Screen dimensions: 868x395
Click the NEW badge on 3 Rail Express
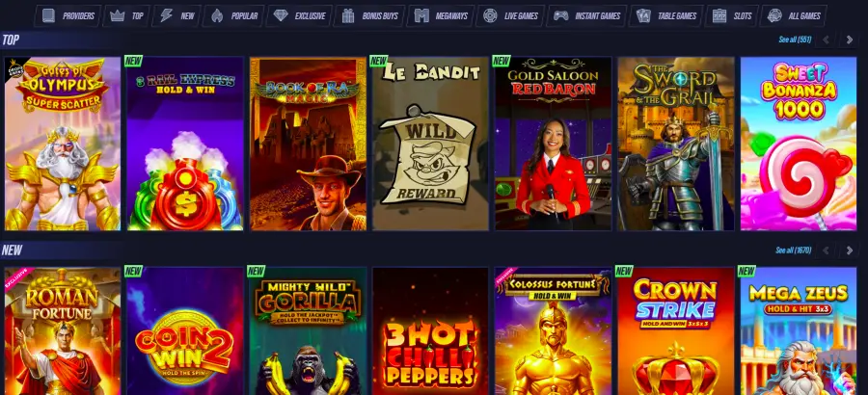point(133,61)
